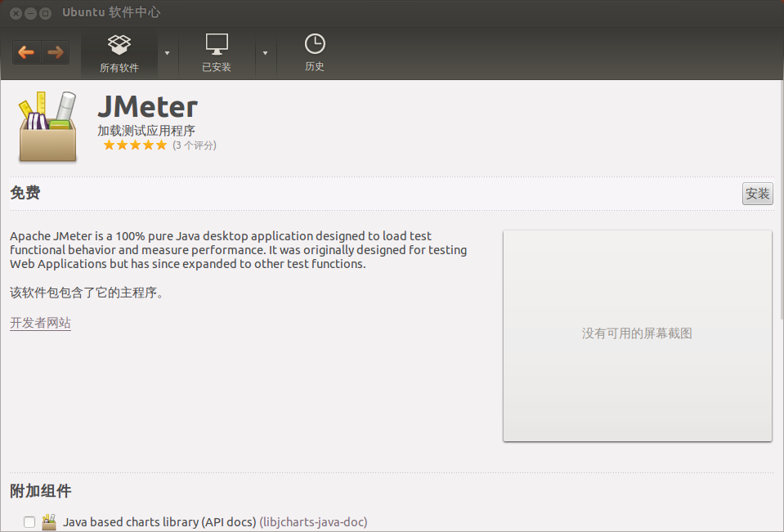Go back with the left arrow button

pyautogui.click(x=26, y=52)
